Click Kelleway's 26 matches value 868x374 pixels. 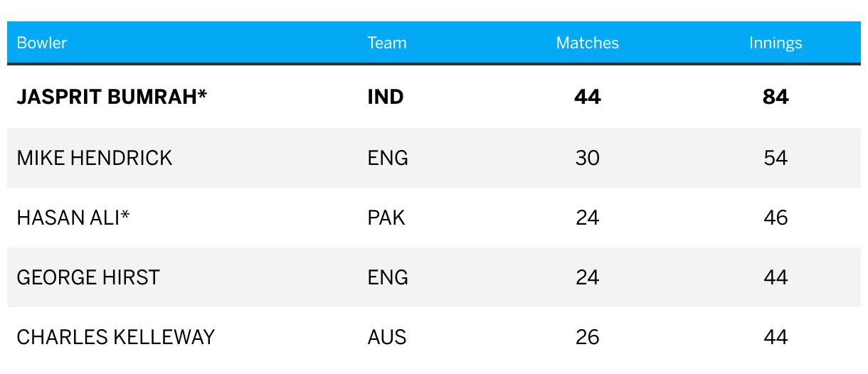point(588,337)
